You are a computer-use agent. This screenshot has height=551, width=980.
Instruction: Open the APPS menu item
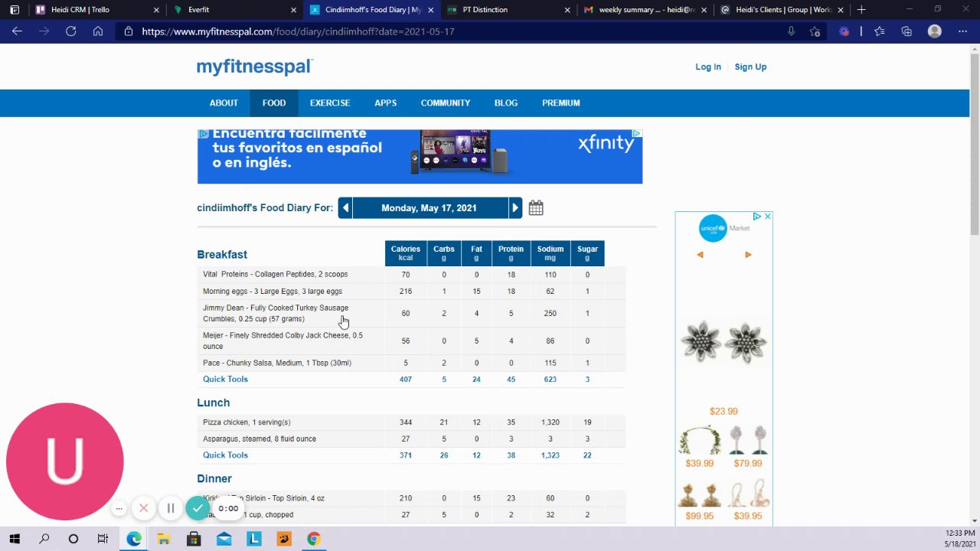[x=385, y=103]
